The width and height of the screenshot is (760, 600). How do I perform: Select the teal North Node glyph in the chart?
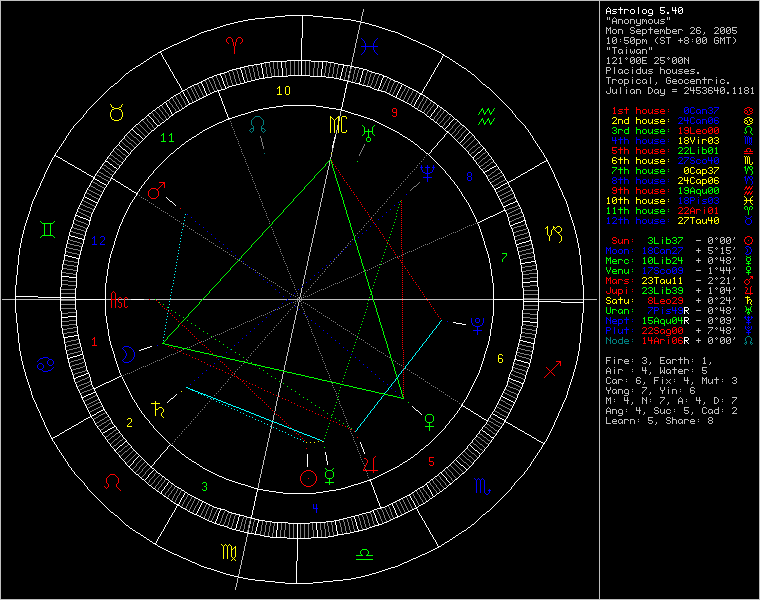(x=258, y=124)
